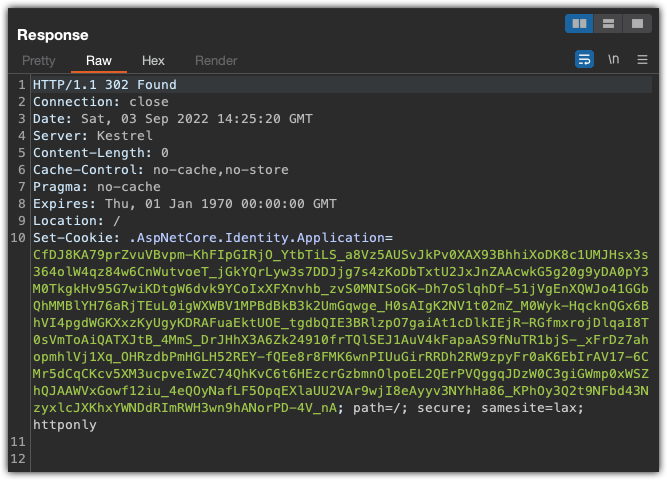Click the 'Connection: close' header line
The width and height of the screenshot is (667, 480).
[101, 102]
